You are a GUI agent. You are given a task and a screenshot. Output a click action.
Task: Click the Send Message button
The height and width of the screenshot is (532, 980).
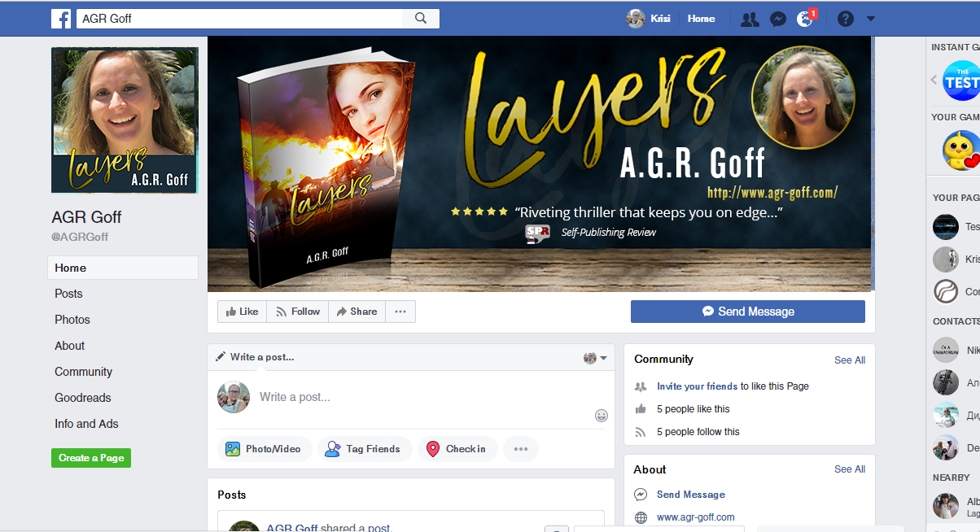[747, 311]
